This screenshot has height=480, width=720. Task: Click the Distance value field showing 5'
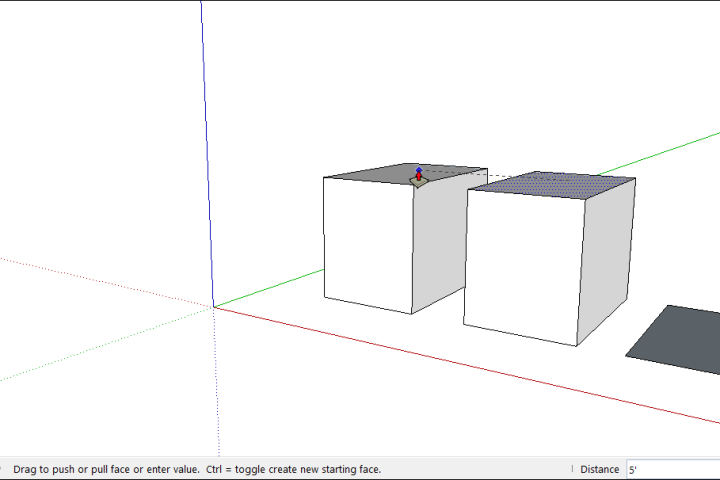tap(673, 469)
